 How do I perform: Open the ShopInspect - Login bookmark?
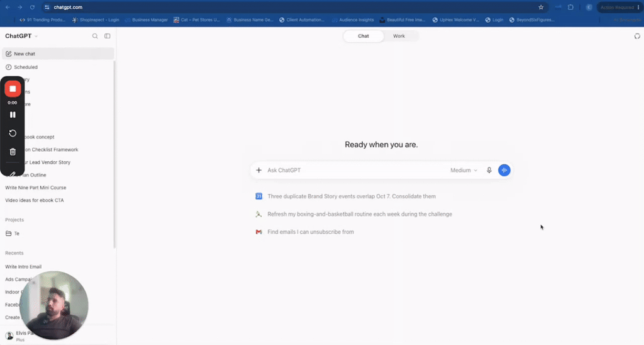click(96, 20)
